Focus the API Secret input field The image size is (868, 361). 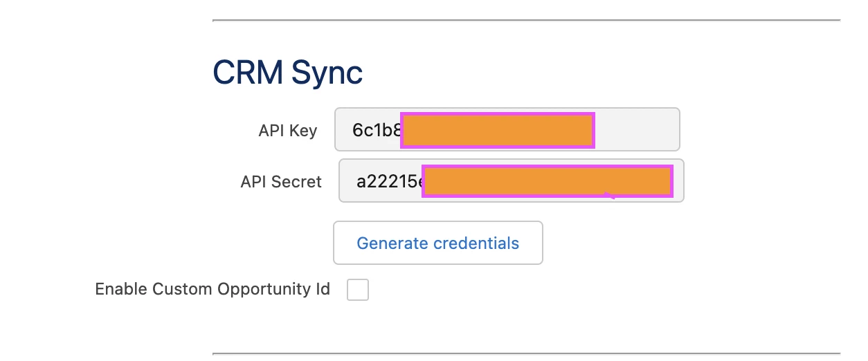(x=511, y=180)
